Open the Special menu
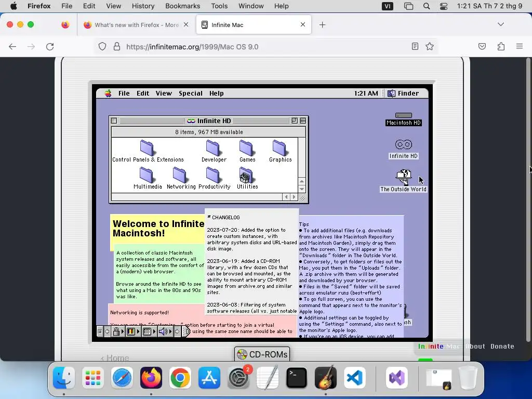This screenshot has height=399, width=532. [190, 94]
